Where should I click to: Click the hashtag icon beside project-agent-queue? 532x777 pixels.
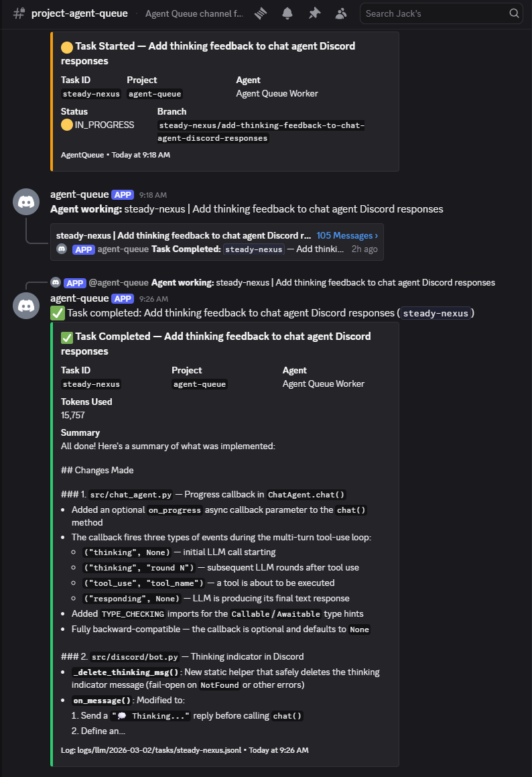pyautogui.click(x=18, y=13)
